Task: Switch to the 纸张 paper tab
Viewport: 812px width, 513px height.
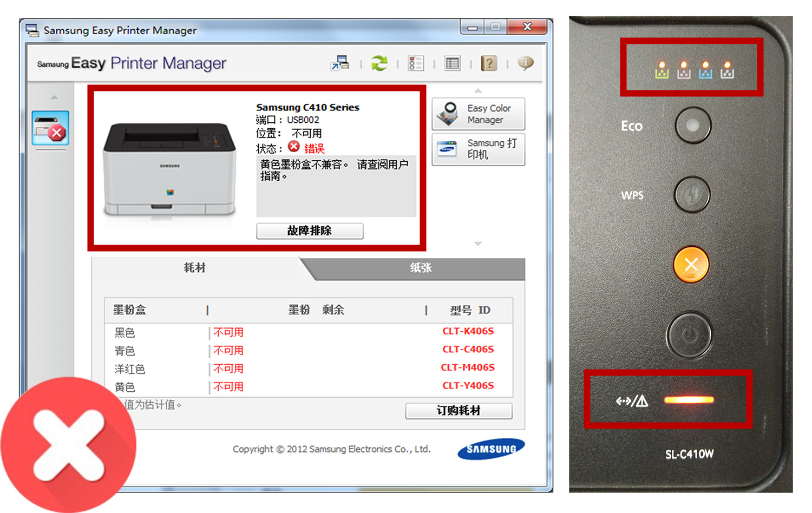Action: (421, 268)
